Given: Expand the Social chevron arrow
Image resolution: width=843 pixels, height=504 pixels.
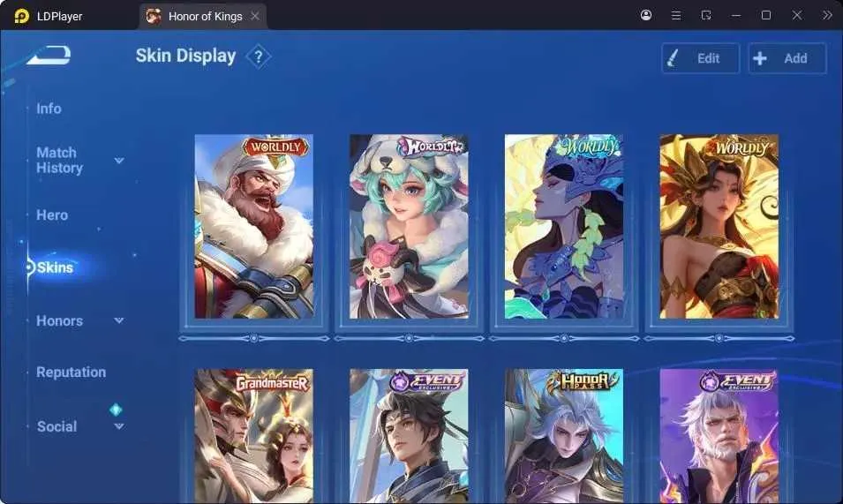Looking at the screenshot, I should pos(119,426).
